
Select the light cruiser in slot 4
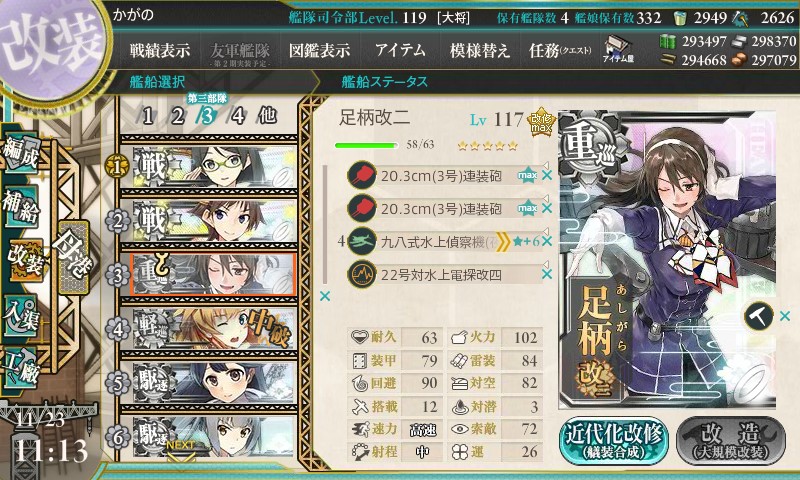pos(208,329)
